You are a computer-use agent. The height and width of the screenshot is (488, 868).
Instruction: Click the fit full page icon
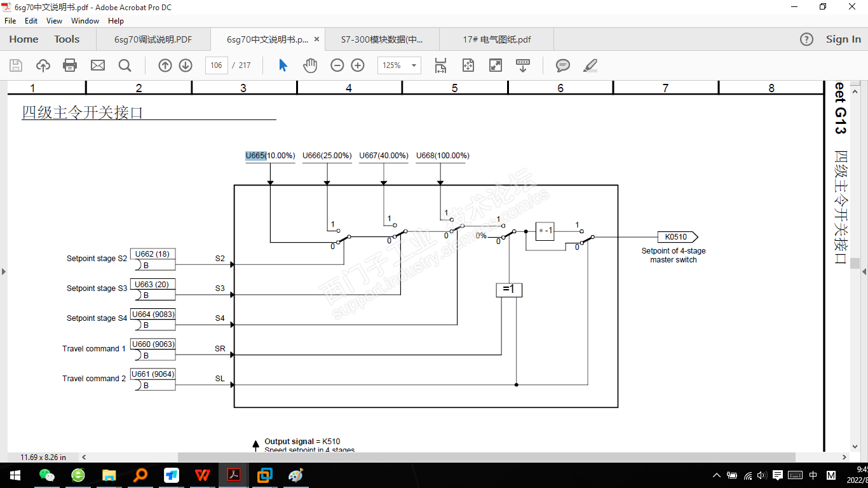point(468,65)
